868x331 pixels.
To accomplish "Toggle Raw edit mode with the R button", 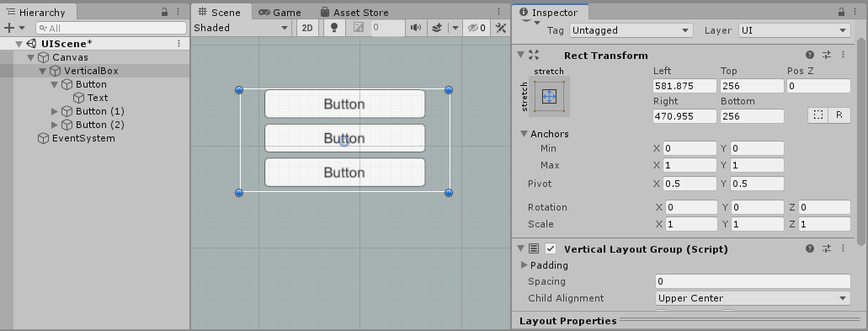I will (x=839, y=115).
